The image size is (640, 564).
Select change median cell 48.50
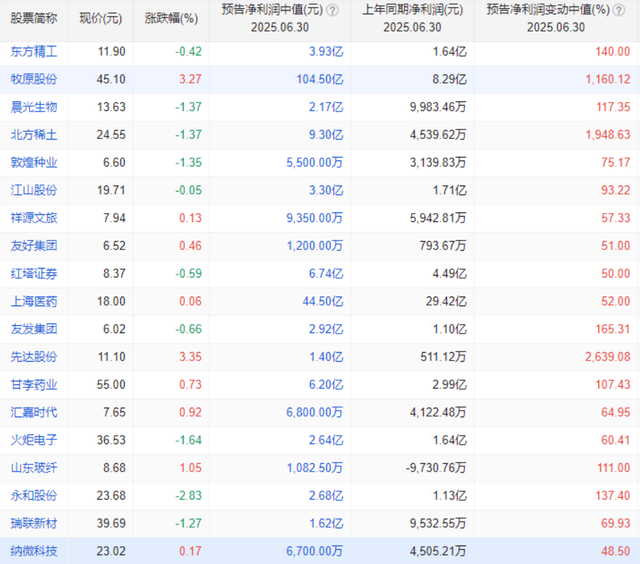(x=616, y=551)
